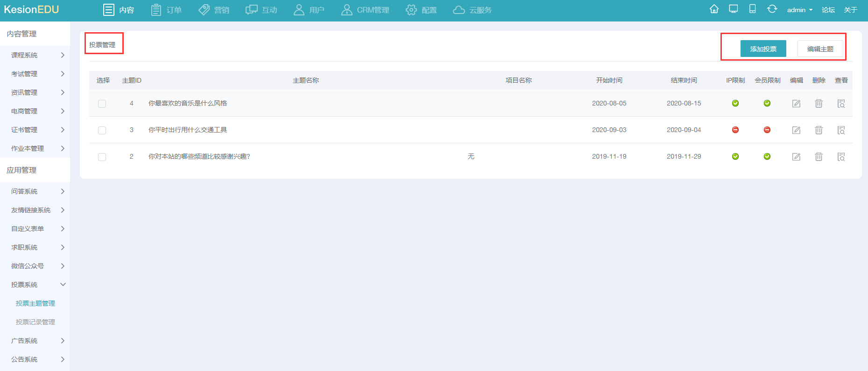The image size is (868, 371).
Task: Expand 广告系统 sidebar section
Action: point(35,341)
